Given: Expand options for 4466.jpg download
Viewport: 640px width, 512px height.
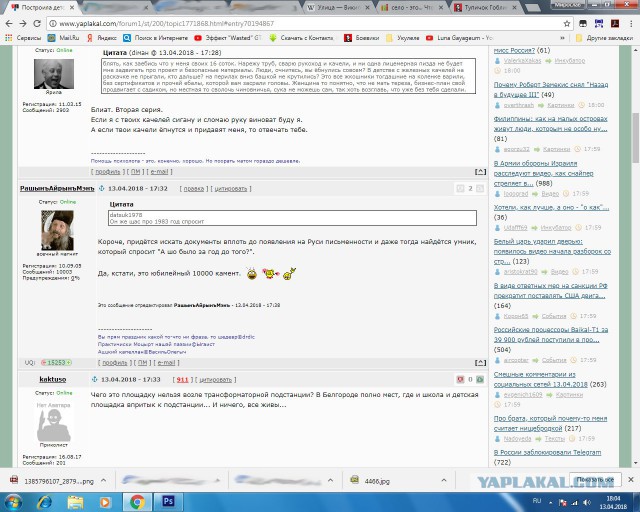Looking at the screenshot, I should click(x=444, y=481).
